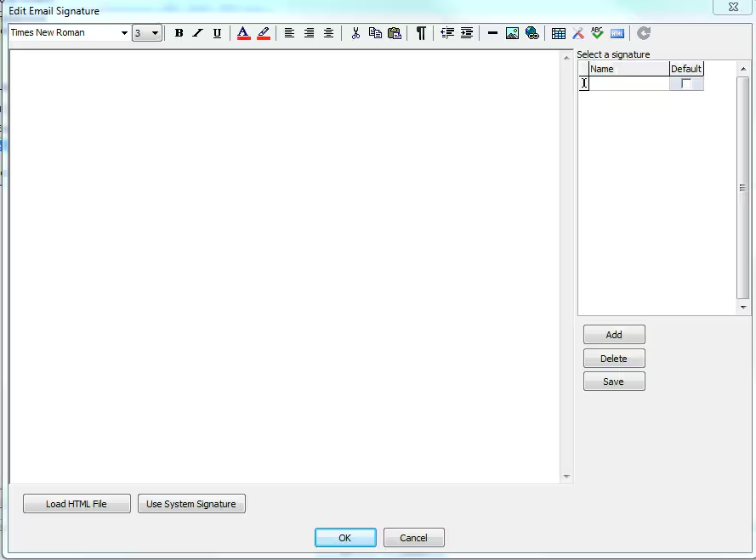This screenshot has height=560, width=756.
Task: Switch to HTML source view
Action: pyautogui.click(x=617, y=33)
